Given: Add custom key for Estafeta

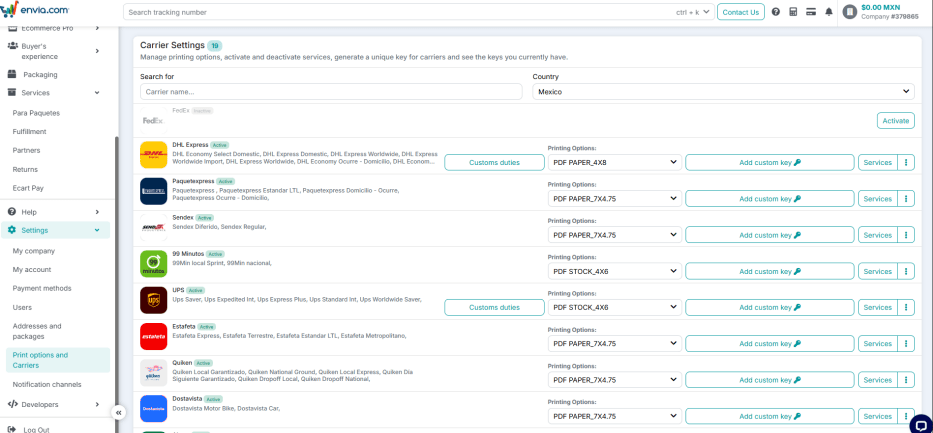Looking at the screenshot, I should [770, 344].
